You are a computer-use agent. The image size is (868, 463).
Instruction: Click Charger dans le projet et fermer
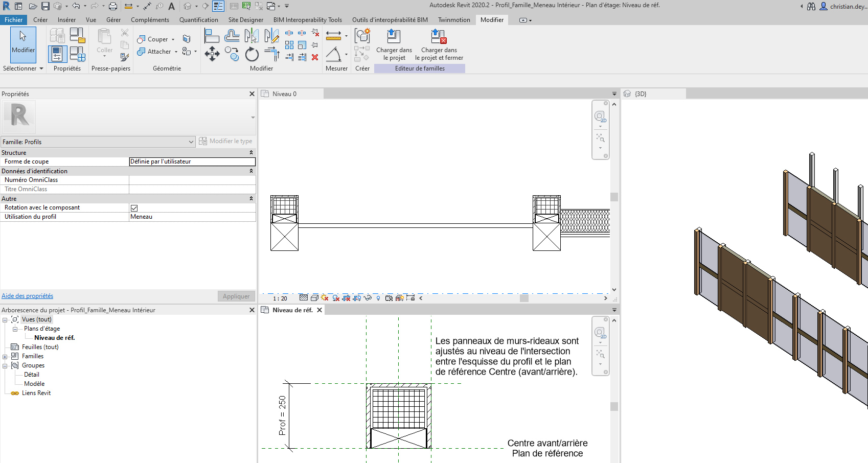click(x=439, y=45)
